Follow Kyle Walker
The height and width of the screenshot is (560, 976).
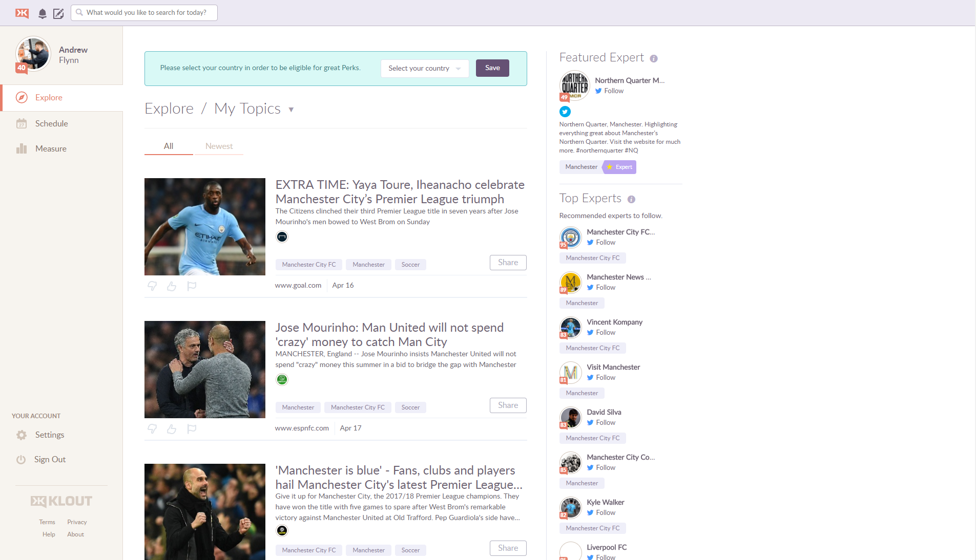601,512
